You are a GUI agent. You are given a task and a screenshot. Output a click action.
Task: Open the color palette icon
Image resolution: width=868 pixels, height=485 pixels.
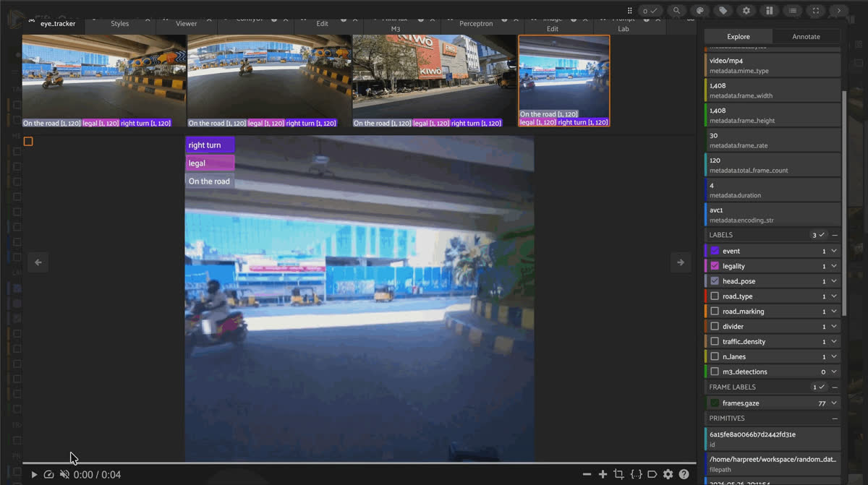(x=699, y=10)
